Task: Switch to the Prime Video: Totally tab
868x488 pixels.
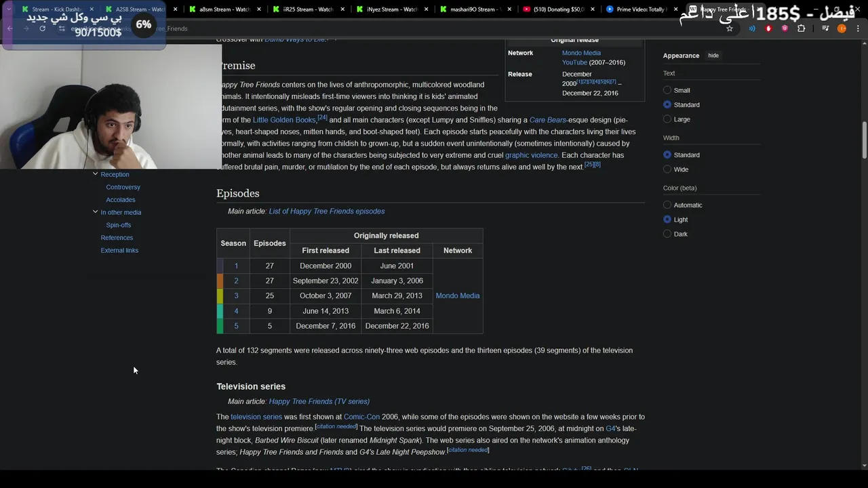Action: (641, 9)
